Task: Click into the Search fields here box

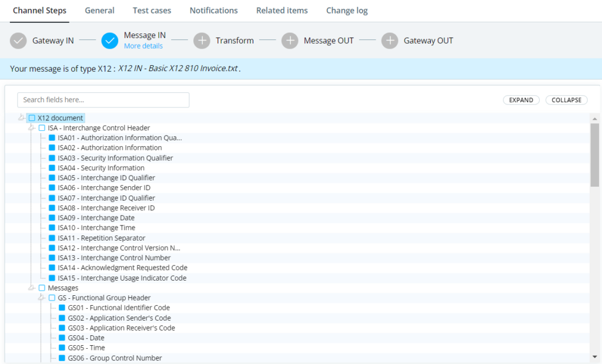Action: [103, 100]
